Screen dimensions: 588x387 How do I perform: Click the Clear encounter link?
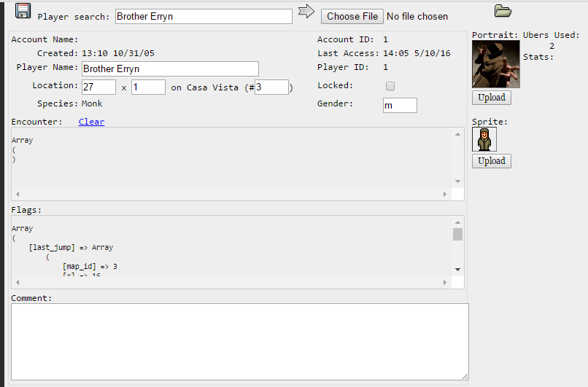coord(91,122)
